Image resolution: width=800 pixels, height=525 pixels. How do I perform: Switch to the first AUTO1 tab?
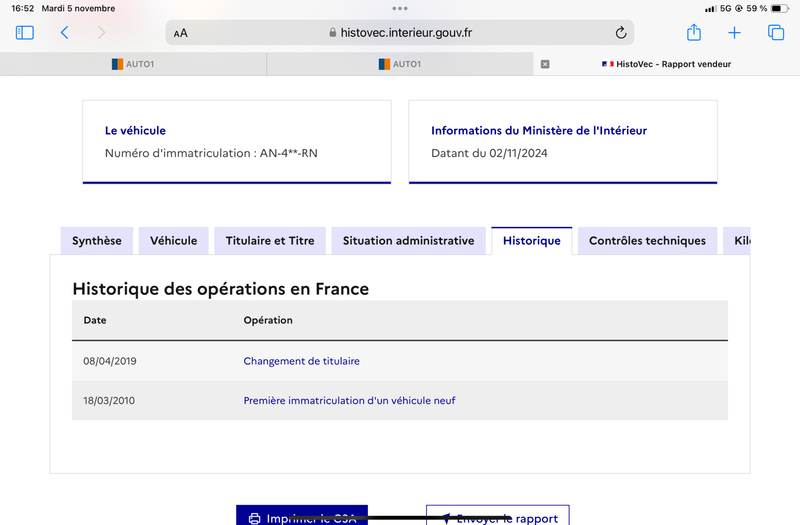click(x=133, y=64)
